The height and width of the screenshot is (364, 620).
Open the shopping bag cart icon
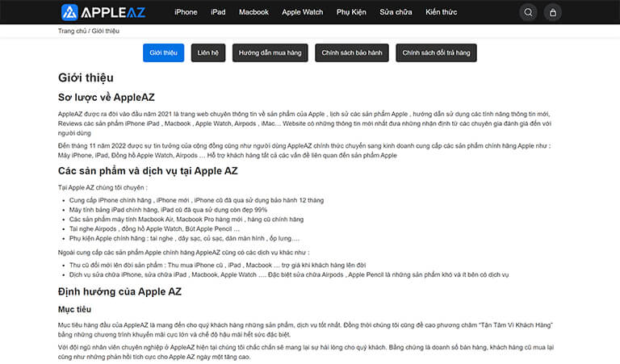tap(553, 13)
